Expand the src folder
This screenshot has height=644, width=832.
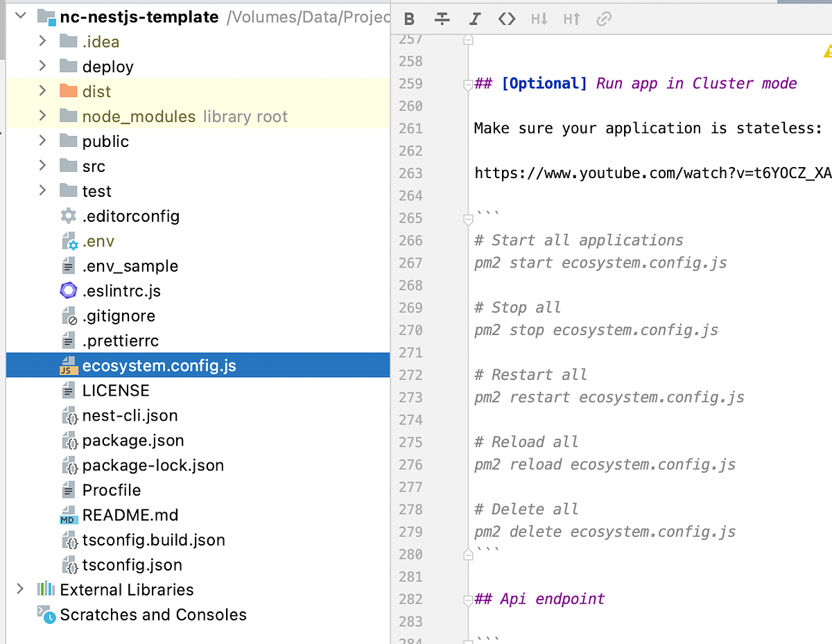(x=42, y=166)
